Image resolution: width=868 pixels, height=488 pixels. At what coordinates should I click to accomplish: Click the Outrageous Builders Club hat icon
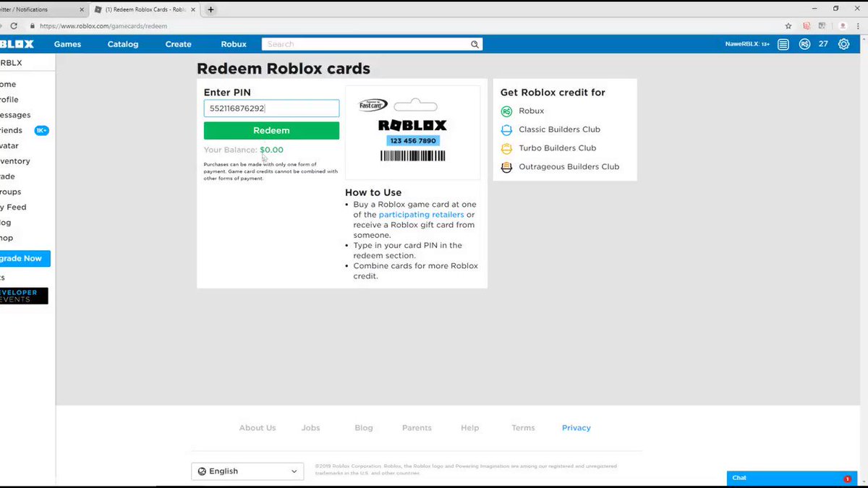(x=506, y=167)
